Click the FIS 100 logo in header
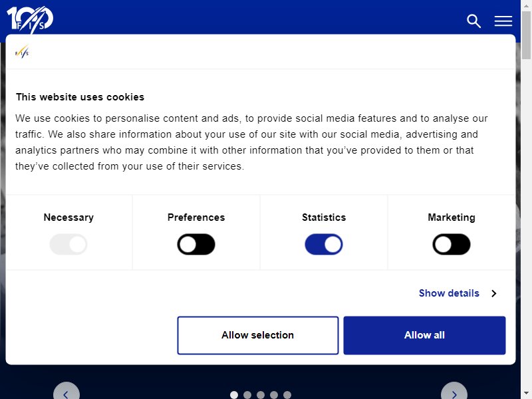The image size is (532, 399). (x=30, y=19)
